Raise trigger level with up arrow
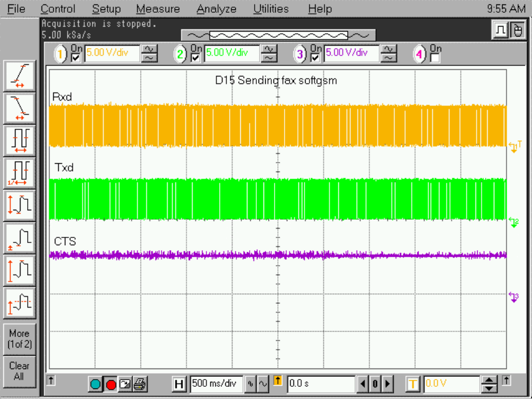 tap(489, 380)
